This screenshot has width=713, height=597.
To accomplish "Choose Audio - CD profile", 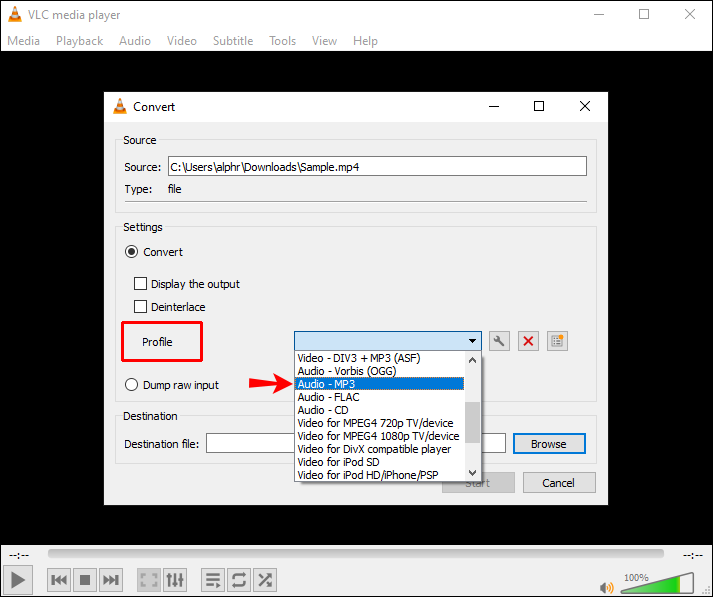I will (380, 410).
